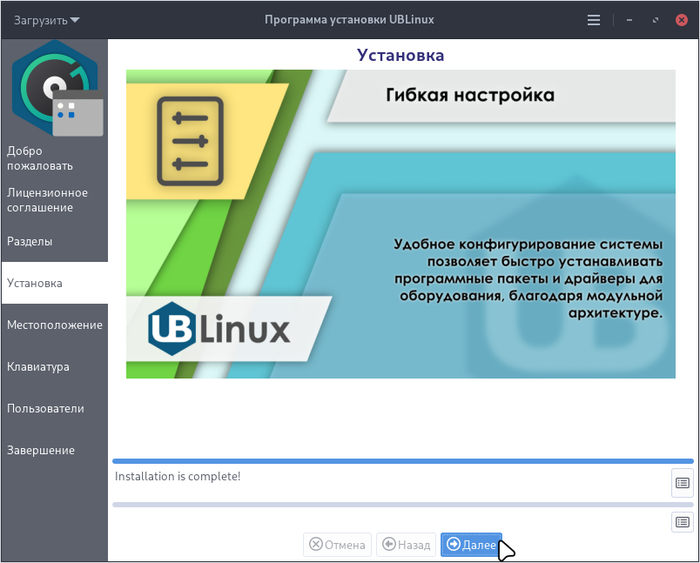Open the Клавиатура step
Viewport: 700px width, 563px height.
[x=54, y=367]
